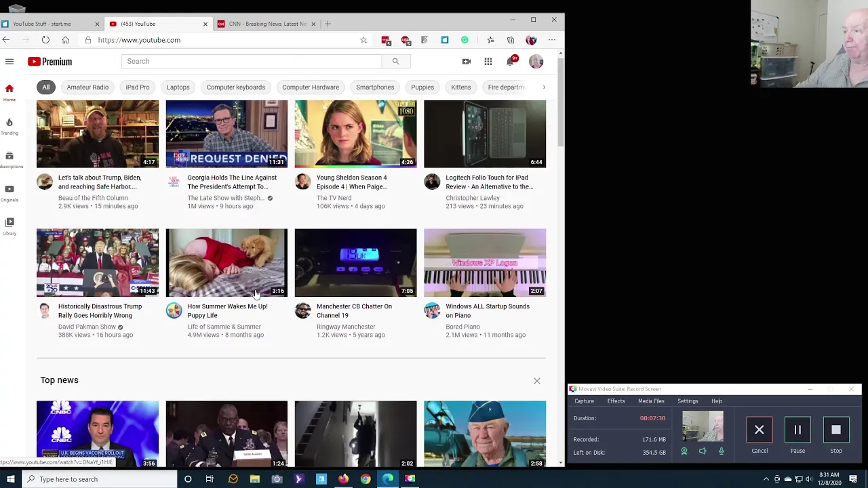
Task: Select the iPad Pro filter chip
Action: [x=138, y=87]
